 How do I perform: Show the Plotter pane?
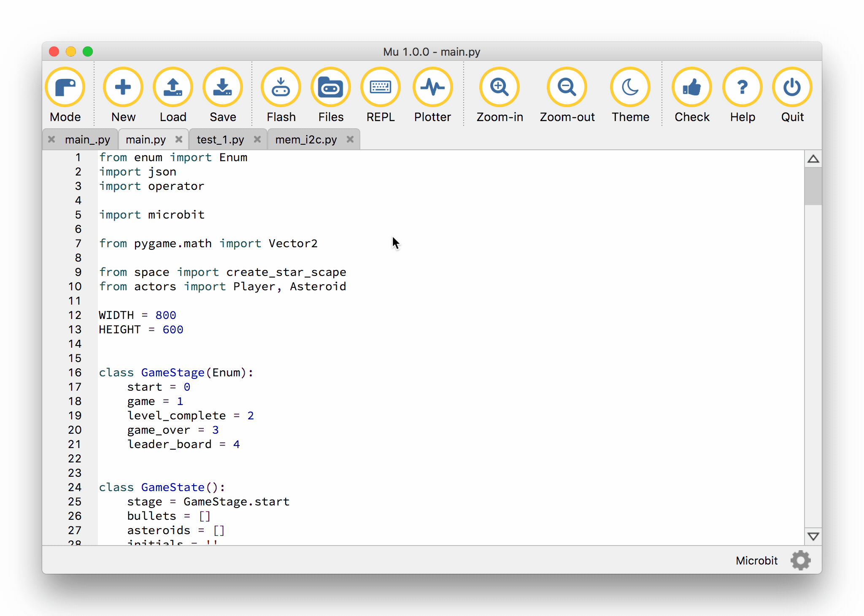click(x=432, y=88)
